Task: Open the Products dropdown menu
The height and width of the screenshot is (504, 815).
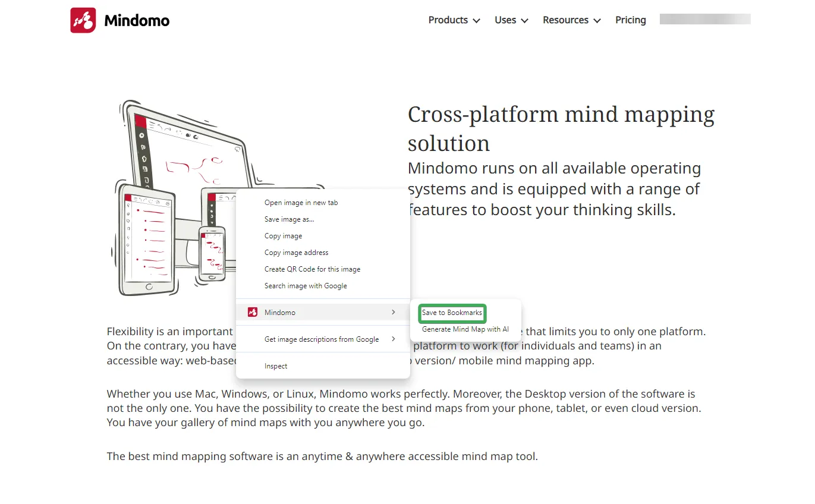Action: pos(454,20)
